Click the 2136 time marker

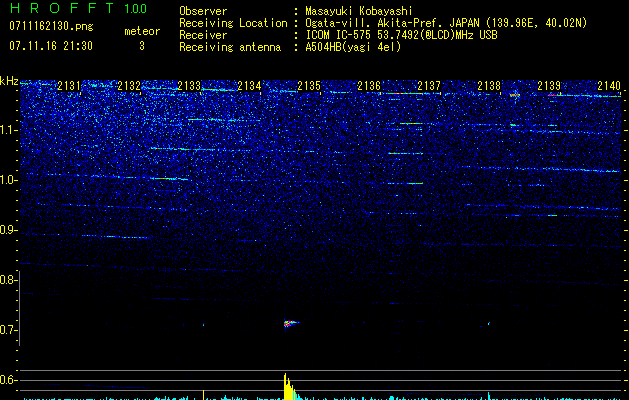369,86
